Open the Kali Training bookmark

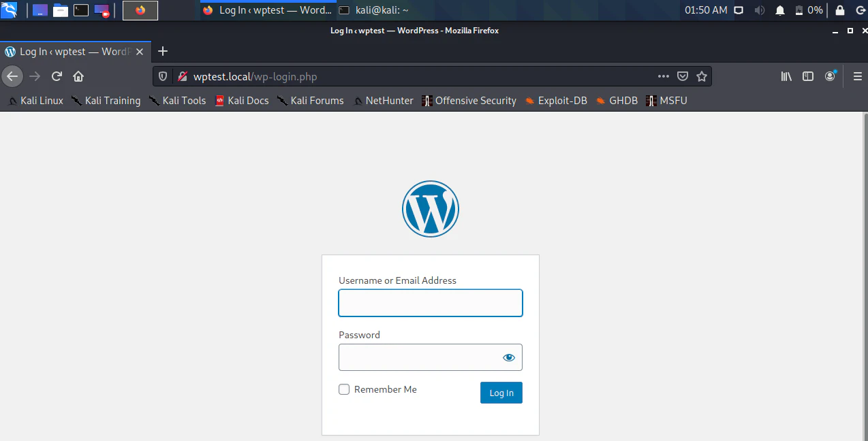point(106,101)
